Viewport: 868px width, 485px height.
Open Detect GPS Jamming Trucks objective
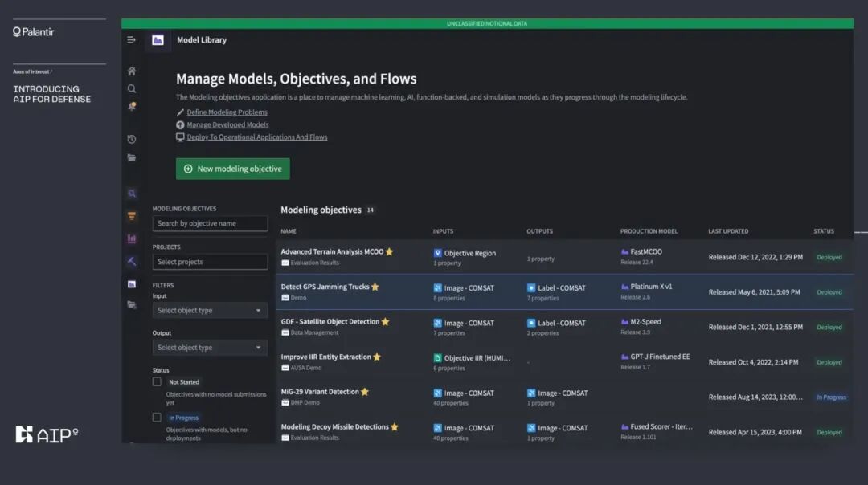[x=325, y=287]
